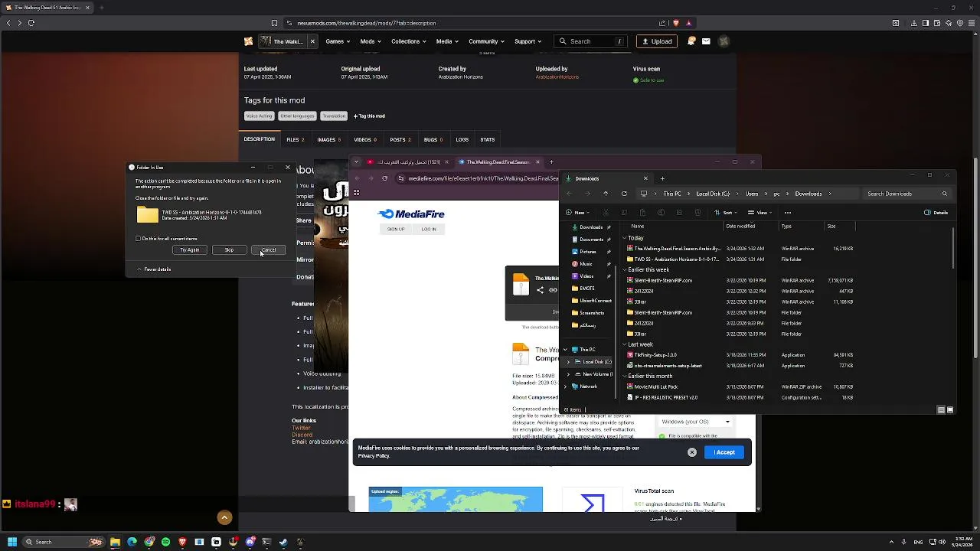Screen dimensions: 980x551
Task: Toggle the Details pane in File Explorer
Action: click(x=936, y=213)
